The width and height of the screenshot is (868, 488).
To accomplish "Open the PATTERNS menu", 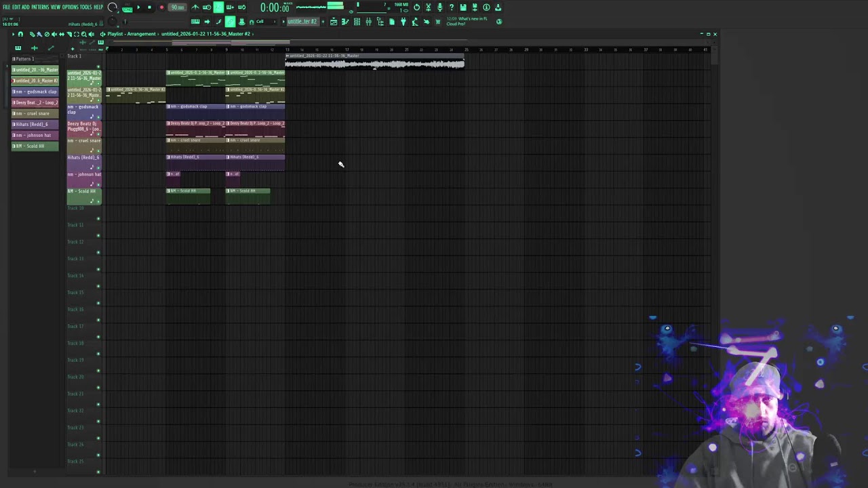I will (x=40, y=7).
